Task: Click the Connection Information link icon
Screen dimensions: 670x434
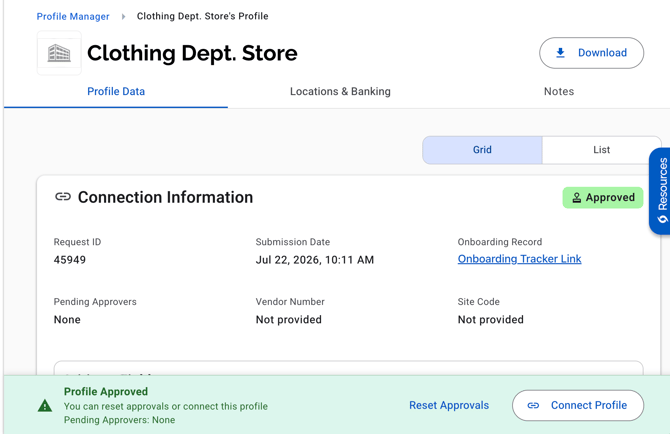Action: coord(63,197)
